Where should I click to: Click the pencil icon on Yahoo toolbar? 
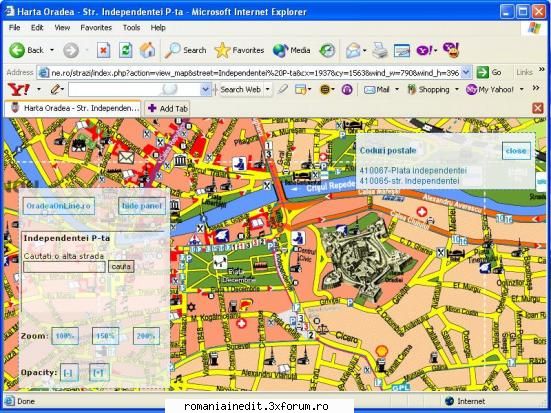click(x=55, y=89)
